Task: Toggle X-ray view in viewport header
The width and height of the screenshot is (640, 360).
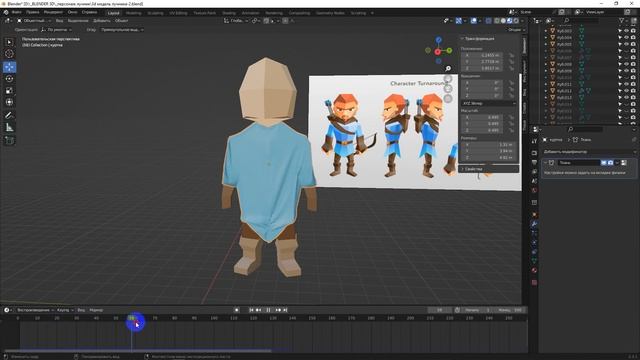Action: [488, 20]
